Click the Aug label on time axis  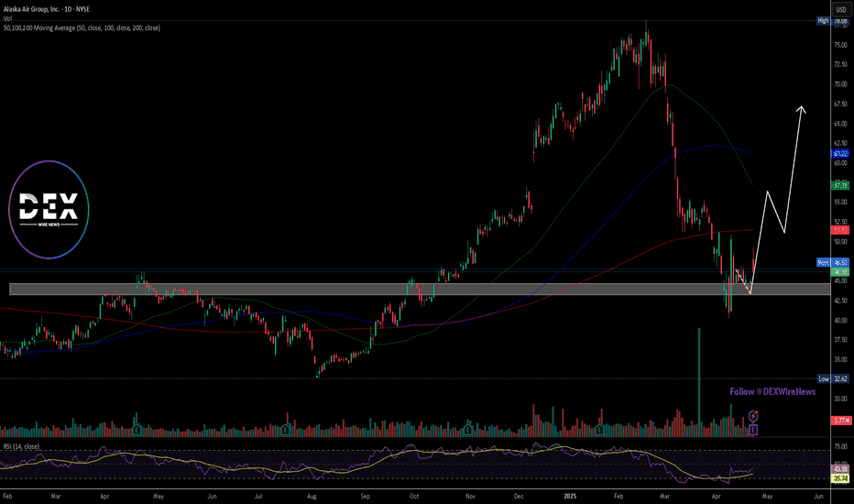(x=312, y=497)
